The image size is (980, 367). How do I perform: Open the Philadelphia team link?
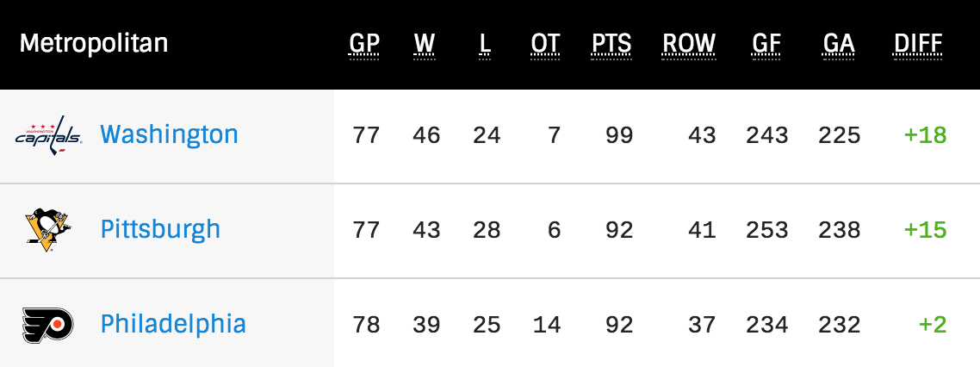[x=173, y=324]
